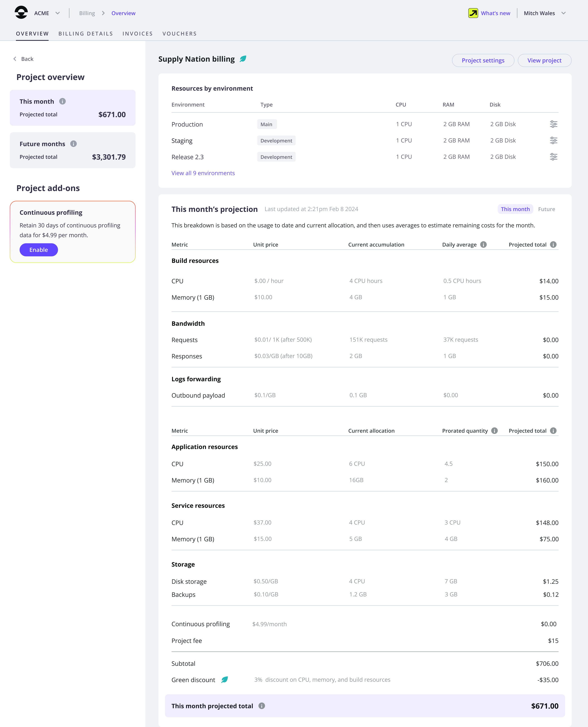The image size is (588, 727).
Task: Adjust Staging environment resources via sliders icon
Action: point(554,141)
